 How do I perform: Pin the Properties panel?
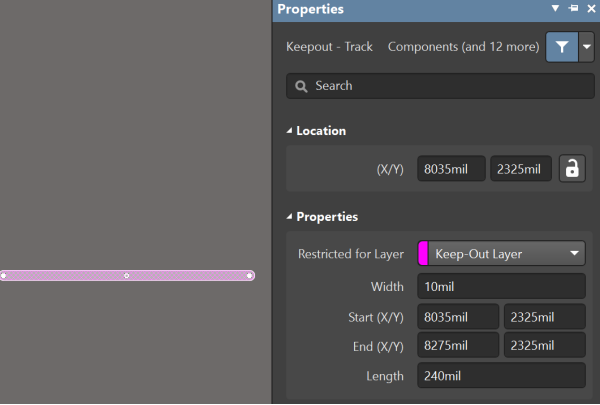coord(573,9)
